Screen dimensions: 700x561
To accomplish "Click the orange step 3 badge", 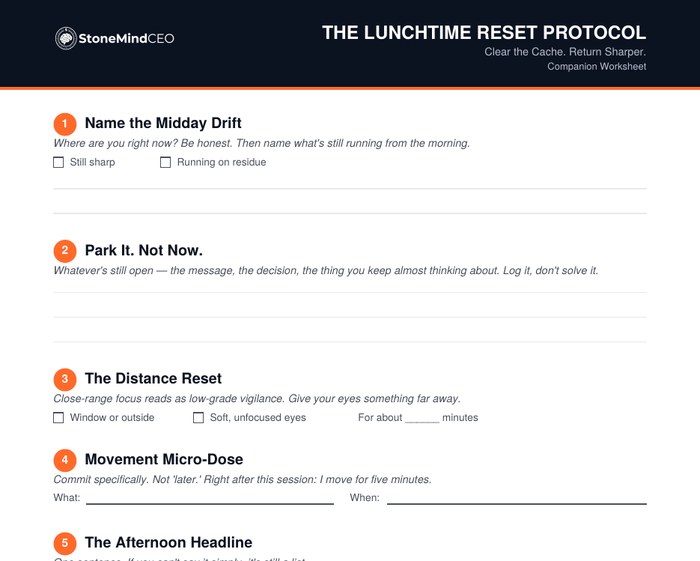I will tap(65, 379).
